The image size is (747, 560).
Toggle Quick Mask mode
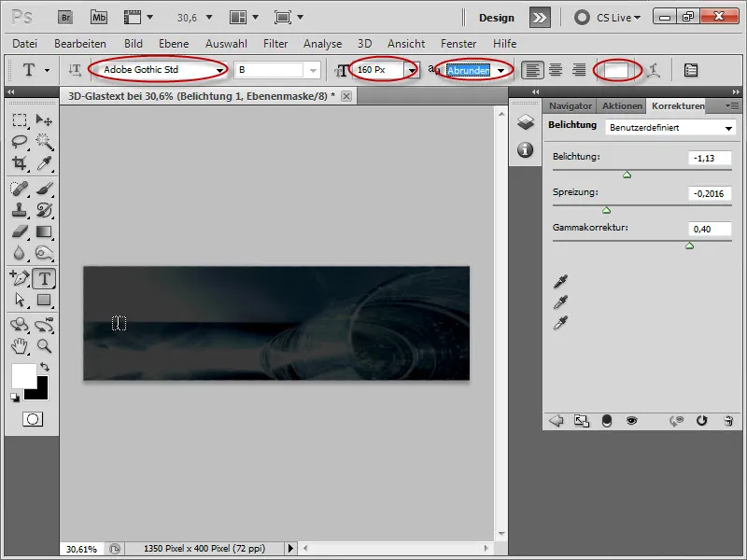click(x=33, y=419)
